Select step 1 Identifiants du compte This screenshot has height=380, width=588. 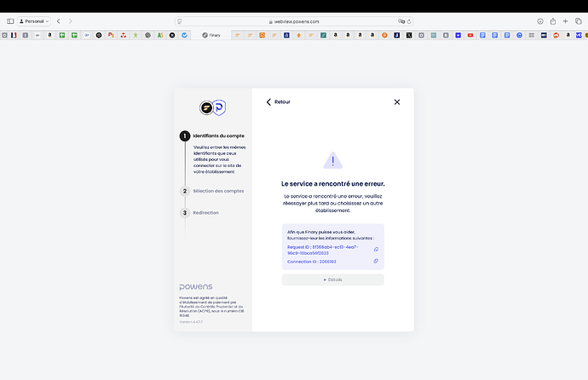click(212, 135)
